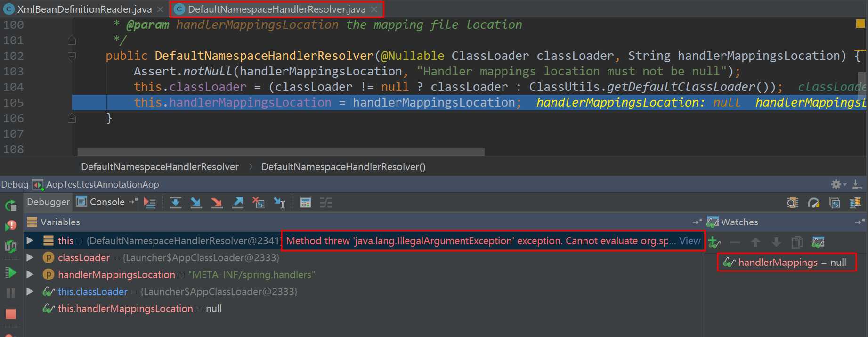Click the speedometer profiler icon

pyautogui.click(x=813, y=203)
